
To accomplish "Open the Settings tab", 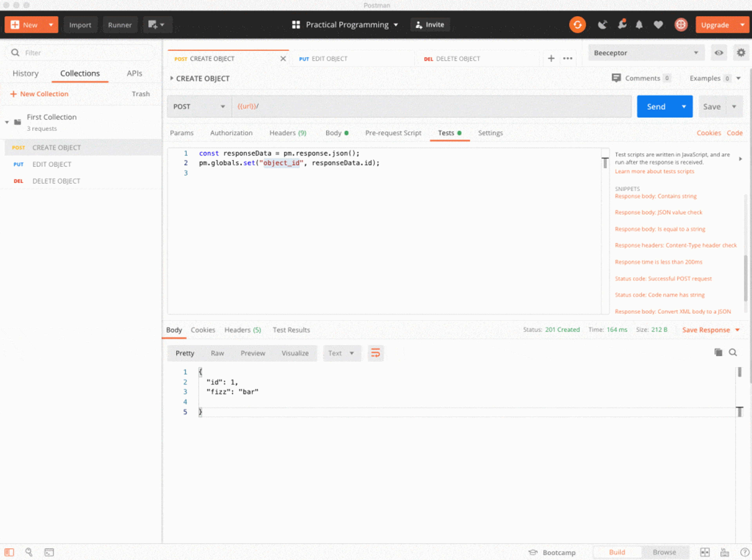I will click(490, 133).
